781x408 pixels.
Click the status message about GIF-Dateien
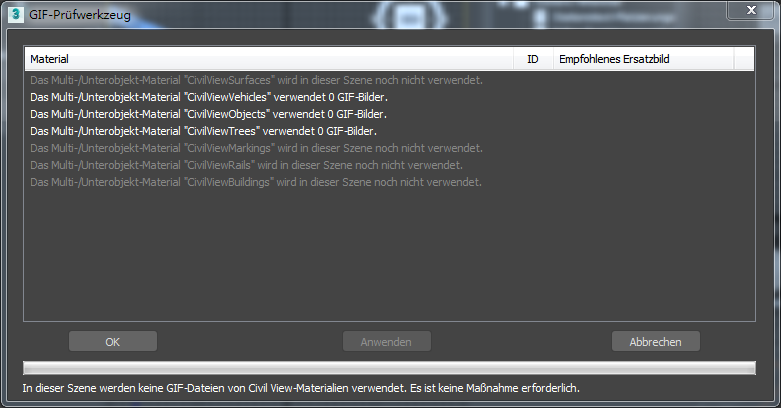point(301,388)
